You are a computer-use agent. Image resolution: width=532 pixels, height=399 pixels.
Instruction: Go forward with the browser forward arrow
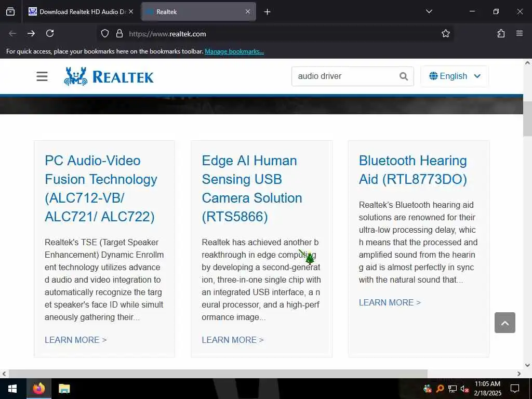click(31, 34)
